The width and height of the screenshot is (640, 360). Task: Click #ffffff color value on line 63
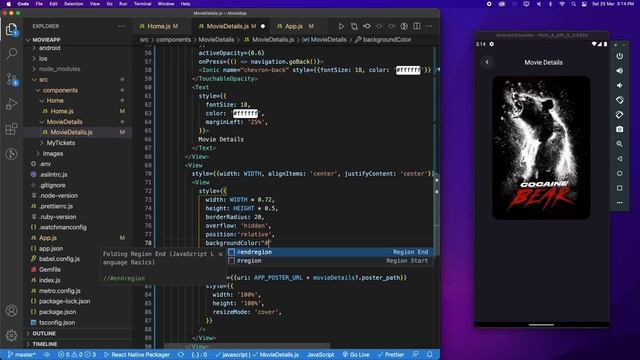[245, 113]
